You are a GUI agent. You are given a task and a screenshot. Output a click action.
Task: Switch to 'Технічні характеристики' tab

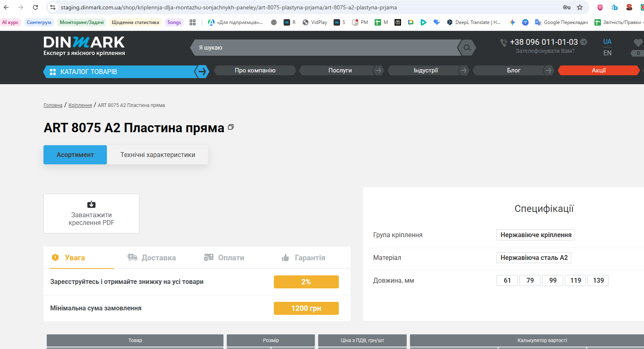coord(158,155)
